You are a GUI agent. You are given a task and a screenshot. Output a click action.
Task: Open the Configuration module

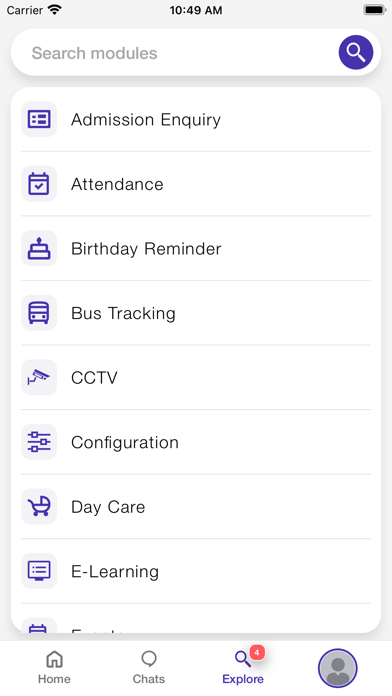(x=196, y=442)
